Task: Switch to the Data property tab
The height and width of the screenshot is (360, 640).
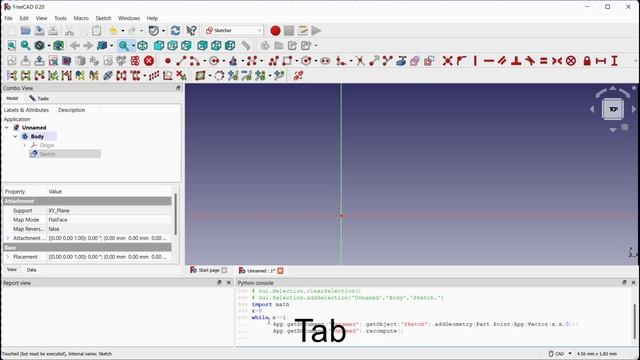Action: [x=31, y=270]
